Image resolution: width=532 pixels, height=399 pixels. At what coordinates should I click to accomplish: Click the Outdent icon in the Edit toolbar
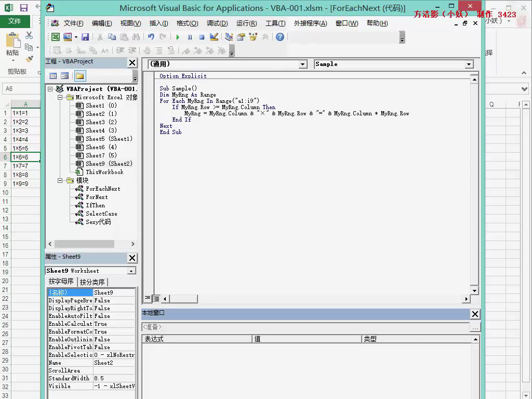[132, 50]
